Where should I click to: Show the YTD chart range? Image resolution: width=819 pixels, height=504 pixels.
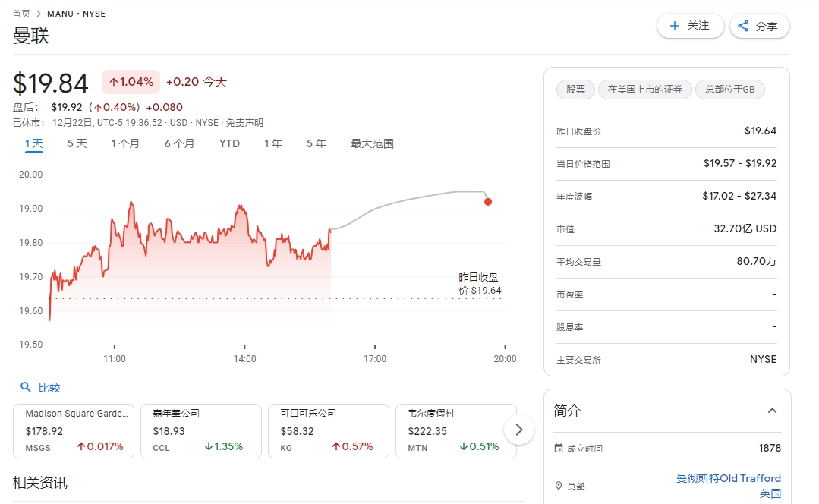coord(229,143)
